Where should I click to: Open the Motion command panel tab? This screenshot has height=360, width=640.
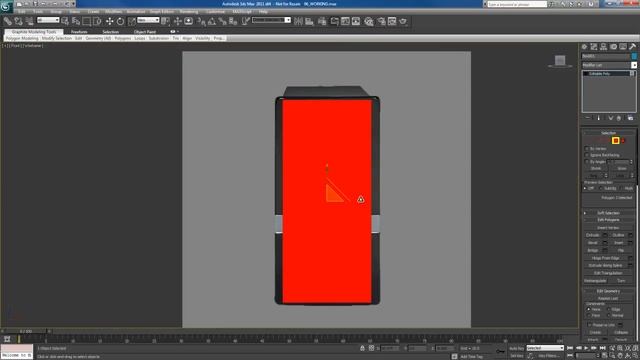[x=613, y=47]
